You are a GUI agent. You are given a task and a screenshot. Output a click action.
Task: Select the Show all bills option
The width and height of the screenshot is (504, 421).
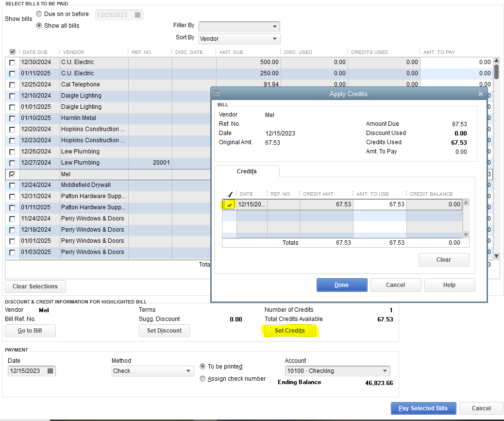click(x=39, y=25)
